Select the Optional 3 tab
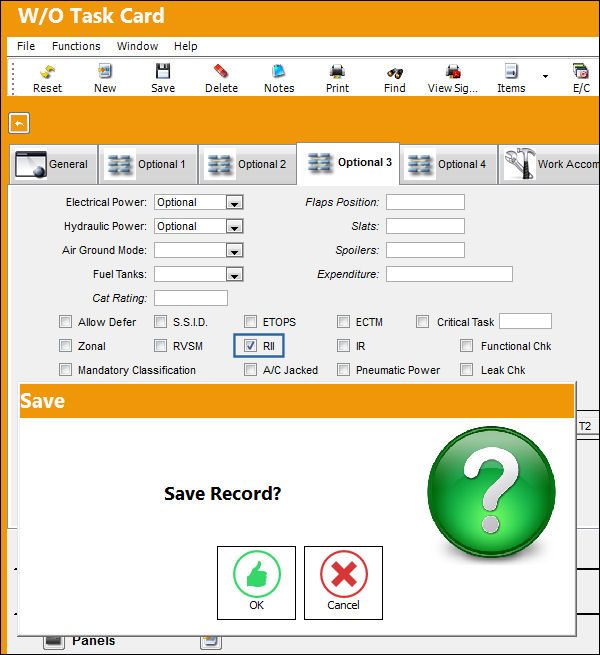Screen dimensions: 600x655 (x=348, y=163)
